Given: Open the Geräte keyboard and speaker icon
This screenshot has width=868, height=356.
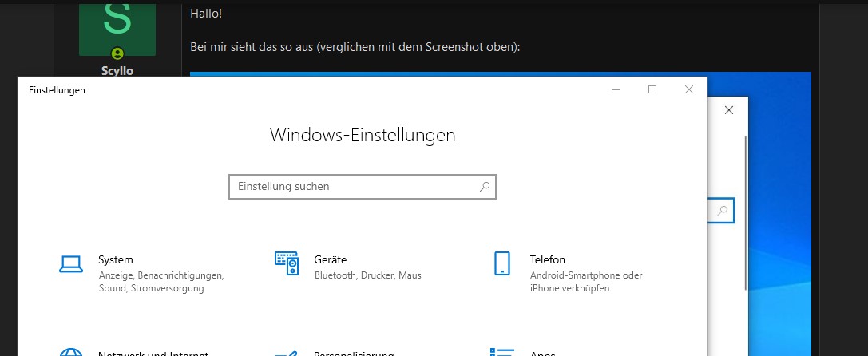Looking at the screenshot, I should tap(287, 263).
